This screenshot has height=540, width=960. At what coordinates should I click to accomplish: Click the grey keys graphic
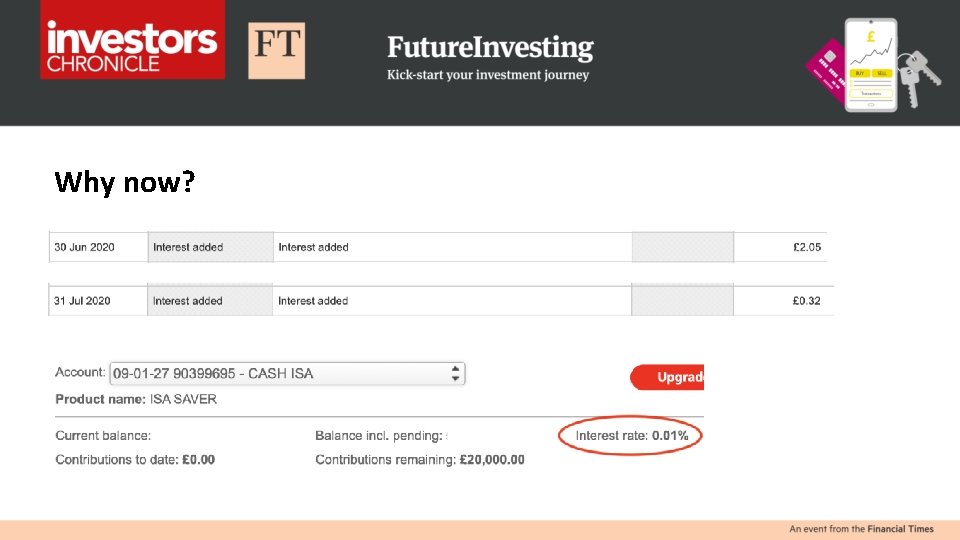(x=918, y=78)
